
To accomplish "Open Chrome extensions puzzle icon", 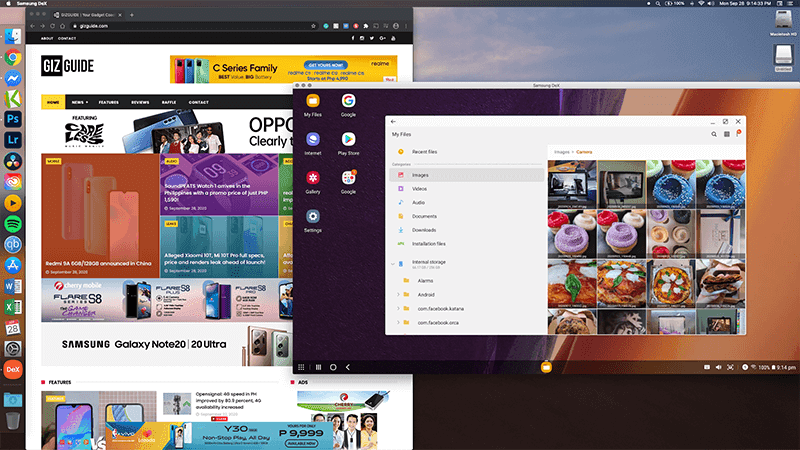I will 366,26.
